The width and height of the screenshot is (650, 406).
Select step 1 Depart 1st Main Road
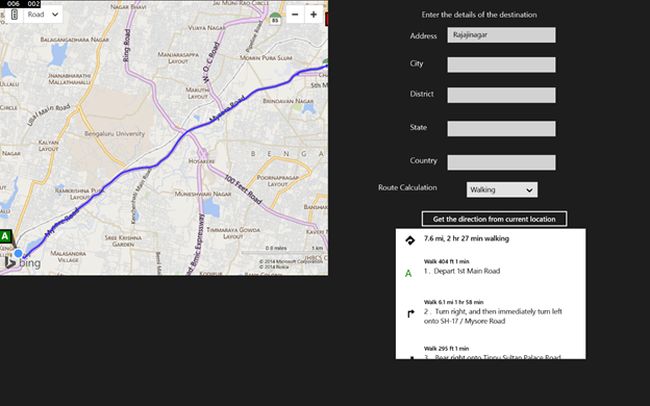tap(462, 271)
